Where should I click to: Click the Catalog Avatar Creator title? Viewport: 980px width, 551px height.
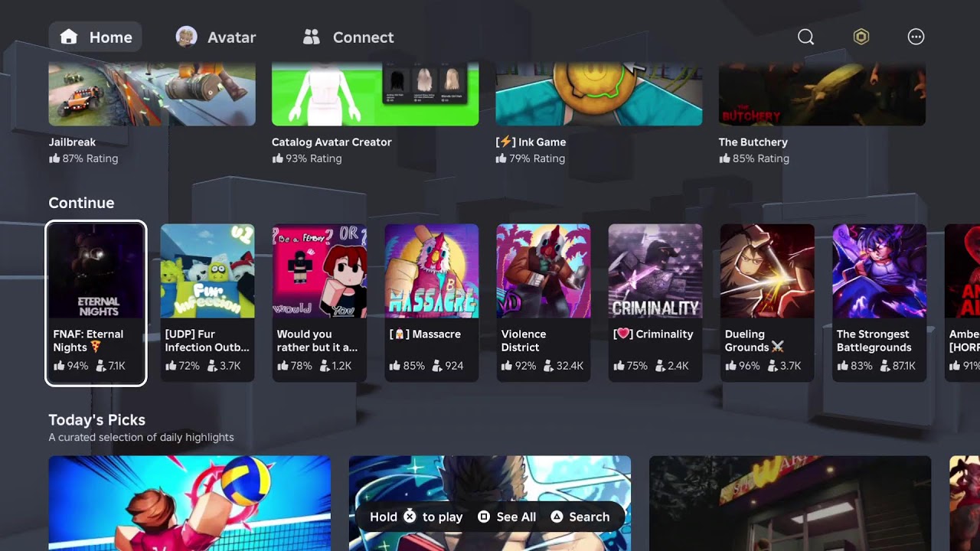(332, 142)
